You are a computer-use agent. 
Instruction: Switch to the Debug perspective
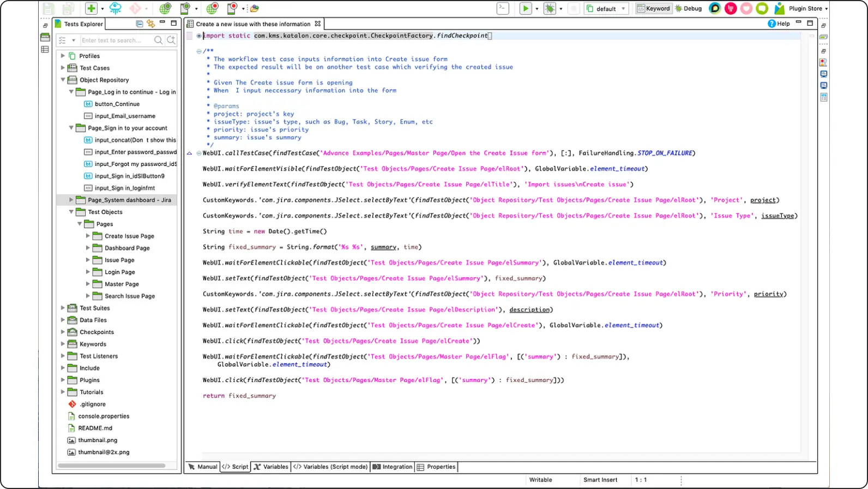[x=689, y=8]
